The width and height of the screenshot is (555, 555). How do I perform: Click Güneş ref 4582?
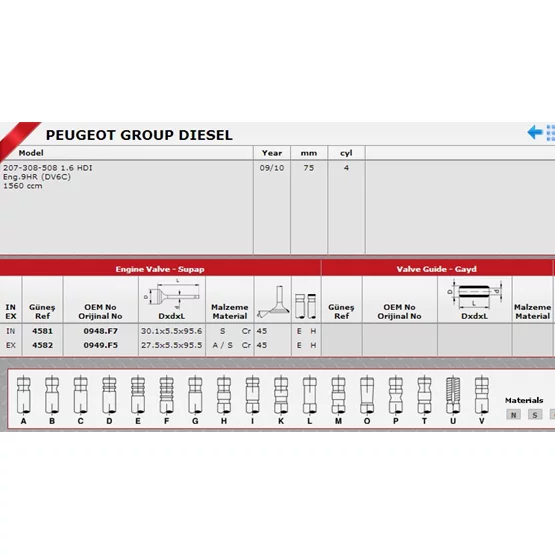point(42,345)
